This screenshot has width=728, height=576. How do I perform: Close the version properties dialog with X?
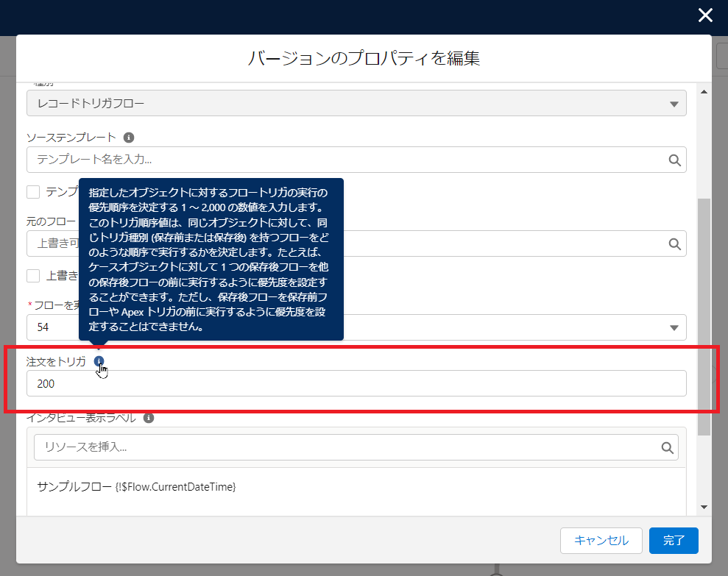(705, 15)
